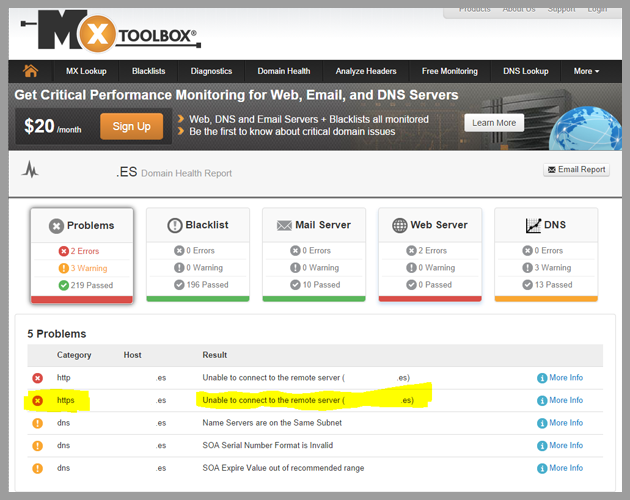Open More Info for Same Subnet warning
This screenshot has height=500, width=630.
566,423
